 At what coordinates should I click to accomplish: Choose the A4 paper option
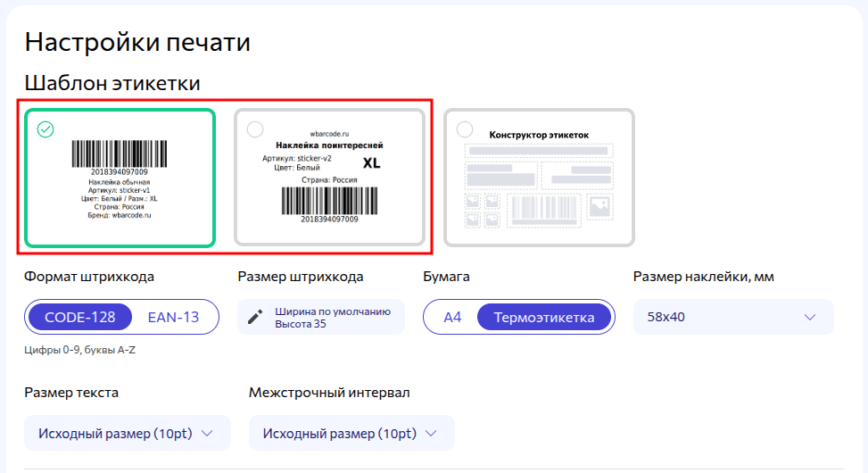click(x=452, y=317)
